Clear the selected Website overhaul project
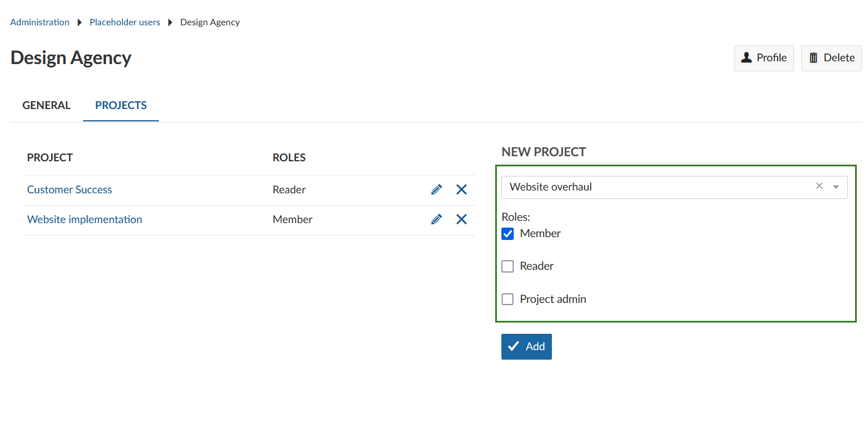The width and height of the screenshot is (868, 440). tap(819, 187)
